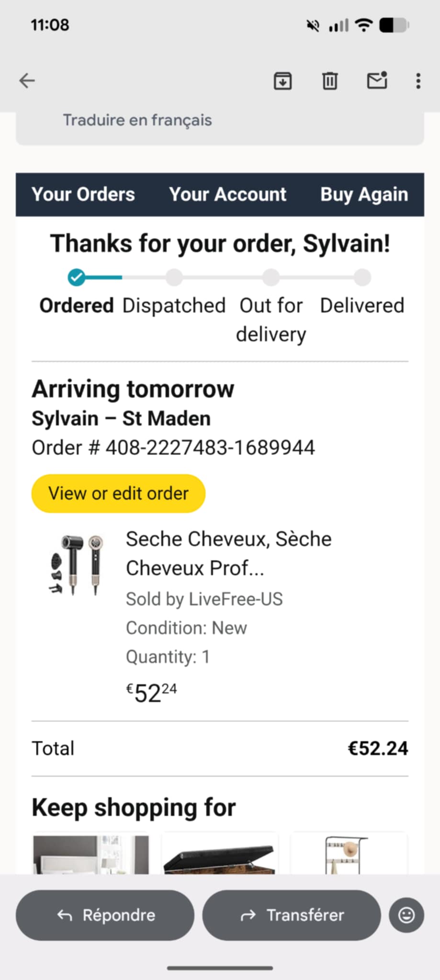This screenshot has width=440, height=980.
Task: Tap the Wi-Fi status icon
Action: click(364, 25)
